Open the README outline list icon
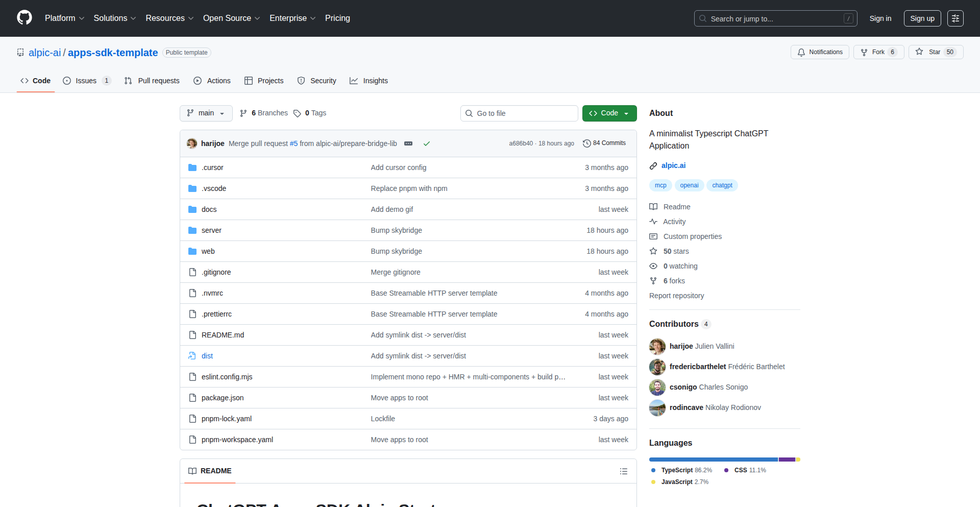The width and height of the screenshot is (980, 507). 623,471
